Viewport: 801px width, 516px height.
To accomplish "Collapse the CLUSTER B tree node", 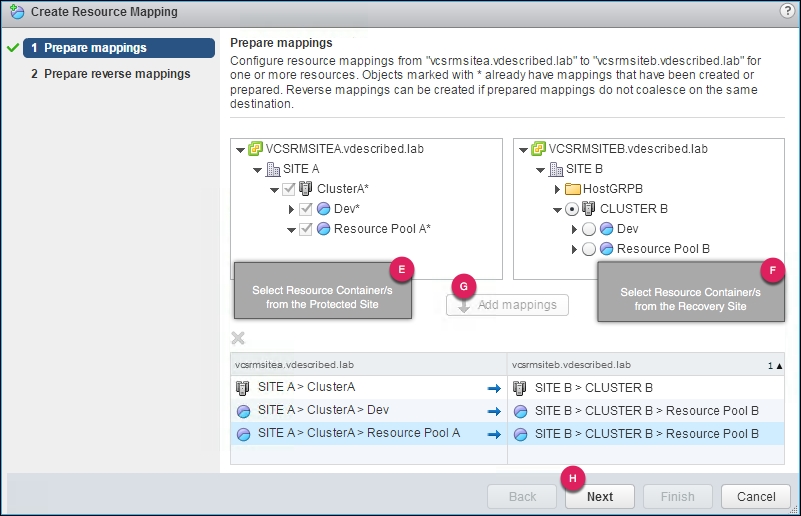I will pos(557,209).
